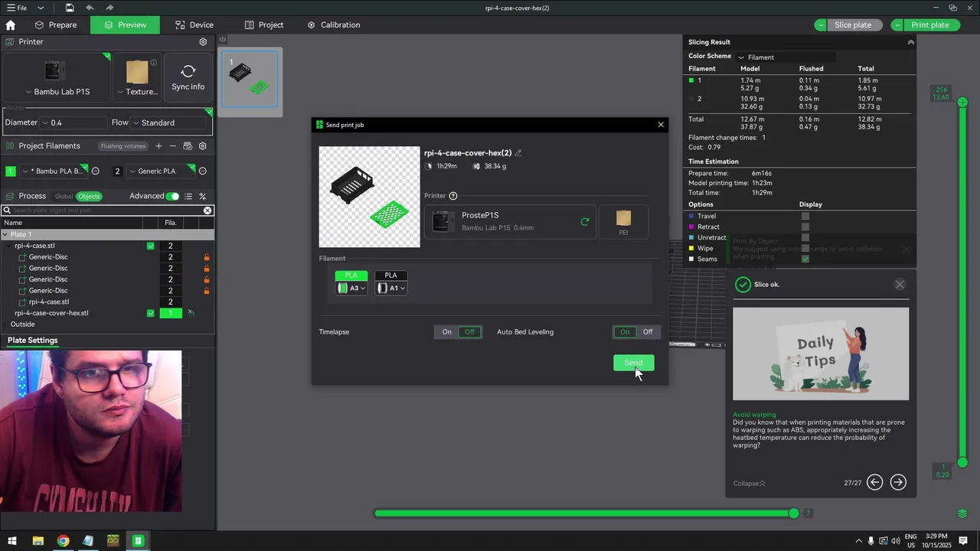
Task: Enable Travel display checkbox
Action: tap(805, 217)
